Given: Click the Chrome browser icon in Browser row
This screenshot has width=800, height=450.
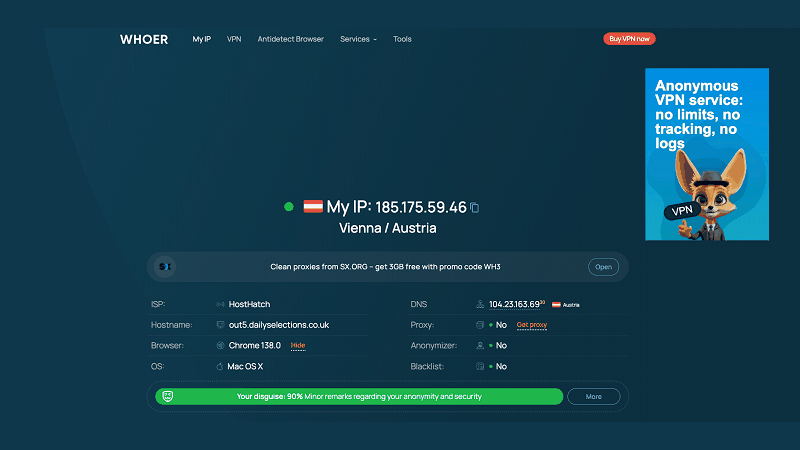Looking at the screenshot, I should (x=220, y=345).
